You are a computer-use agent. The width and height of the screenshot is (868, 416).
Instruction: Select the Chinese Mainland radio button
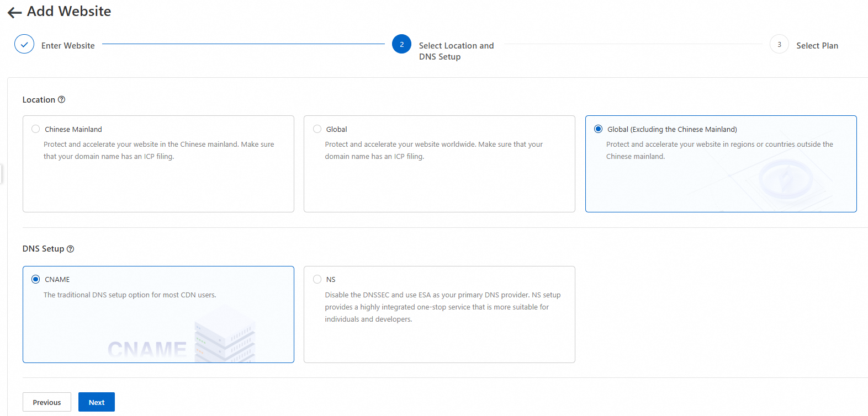point(36,129)
